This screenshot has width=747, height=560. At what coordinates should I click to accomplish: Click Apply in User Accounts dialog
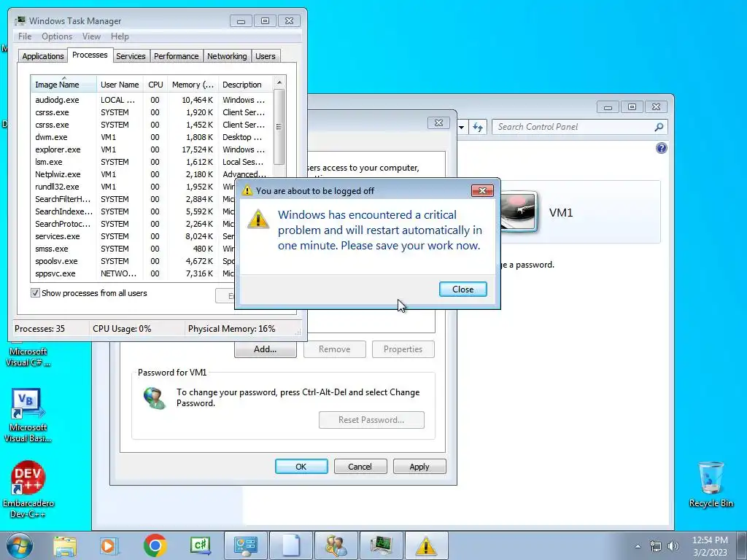[x=419, y=467]
